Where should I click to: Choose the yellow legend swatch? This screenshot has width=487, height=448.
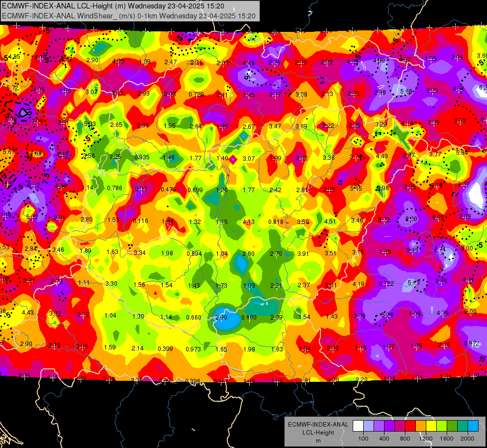[431, 426]
